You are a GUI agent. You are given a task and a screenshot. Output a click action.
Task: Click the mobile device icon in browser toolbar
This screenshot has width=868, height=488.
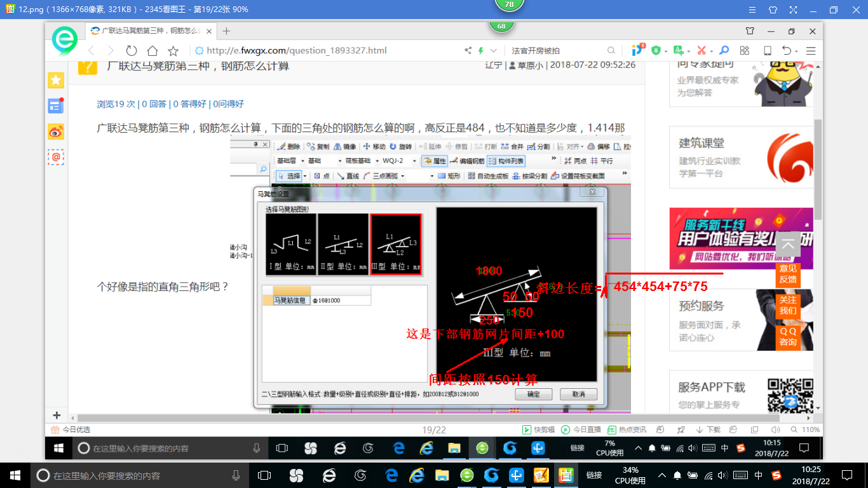pos(768,51)
